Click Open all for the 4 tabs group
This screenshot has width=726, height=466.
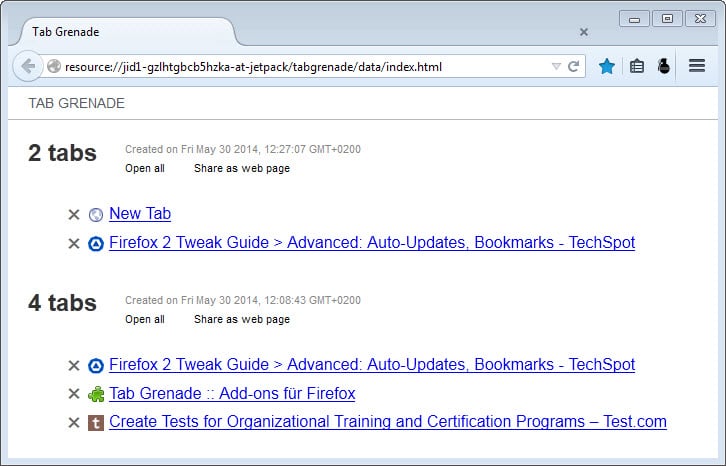[145, 319]
